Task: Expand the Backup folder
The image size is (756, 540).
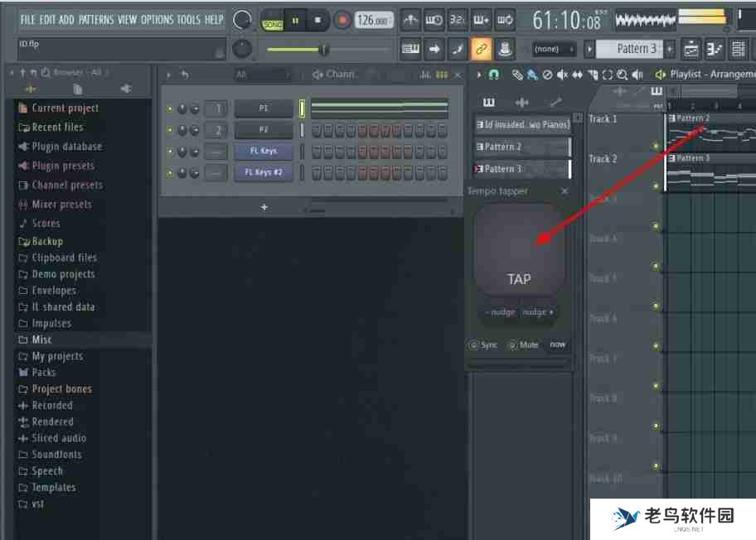Action: tap(41, 241)
